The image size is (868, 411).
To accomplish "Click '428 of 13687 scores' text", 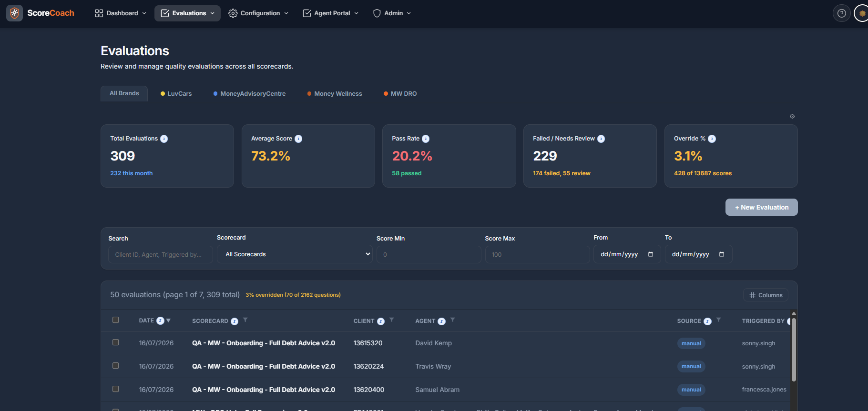I will click(703, 173).
